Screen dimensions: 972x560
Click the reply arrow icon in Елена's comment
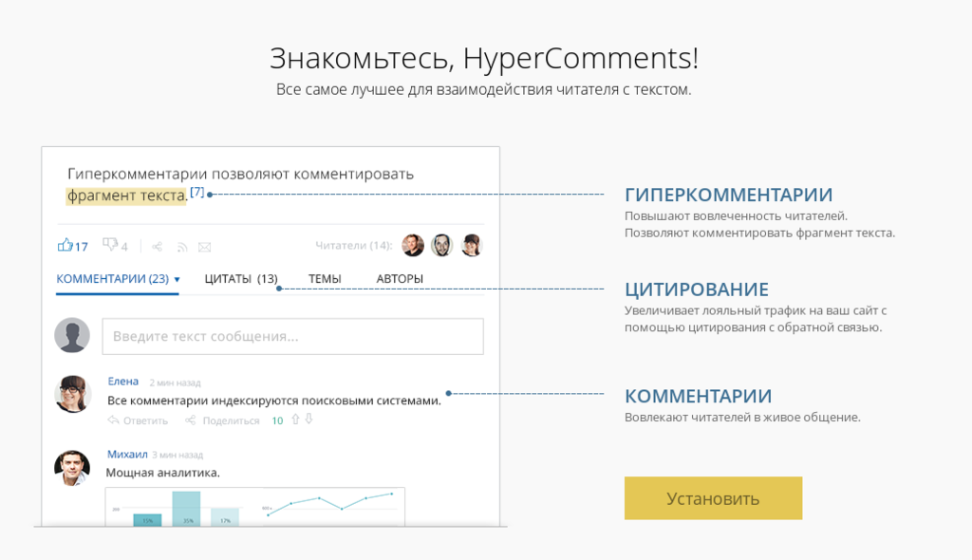(114, 420)
